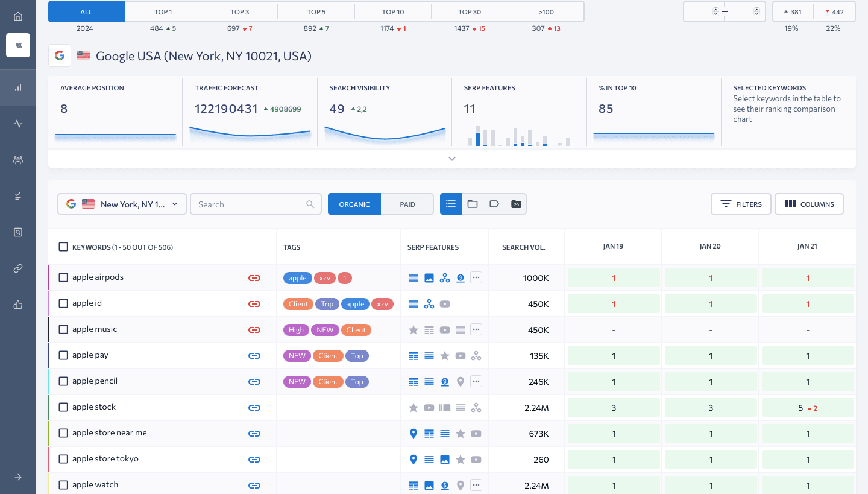This screenshot has width=868, height=494.
Task: Open the COLUMNS button
Action: click(x=810, y=204)
